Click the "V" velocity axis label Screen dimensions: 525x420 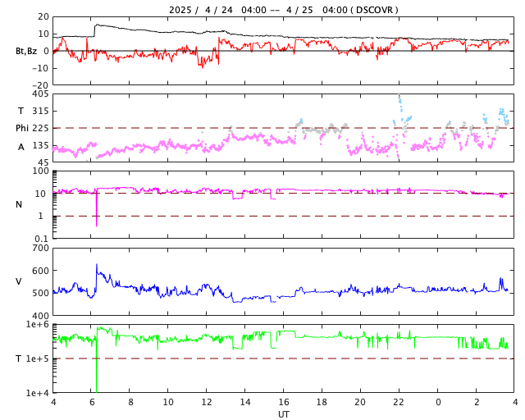coord(19,281)
